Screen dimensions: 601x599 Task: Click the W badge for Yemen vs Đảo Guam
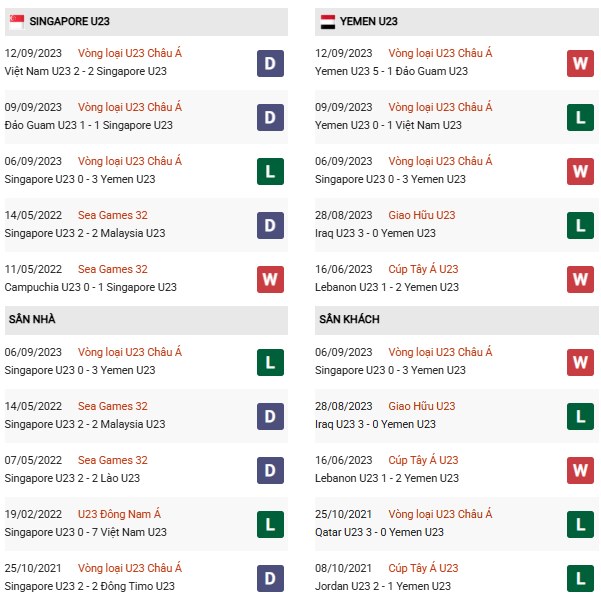pyautogui.click(x=580, y=63)
